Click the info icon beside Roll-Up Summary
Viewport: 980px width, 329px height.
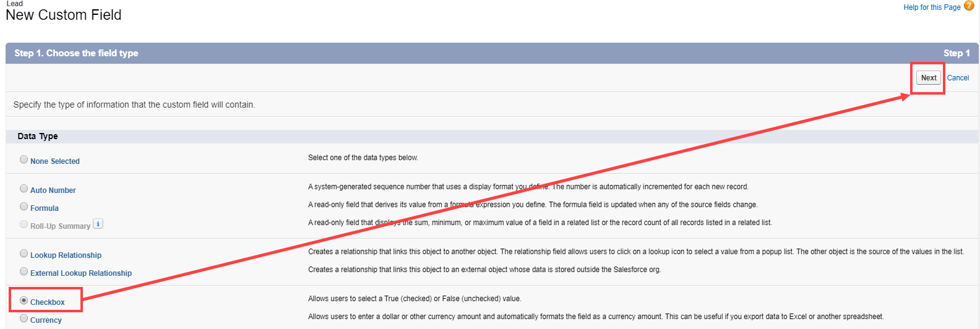98,224
